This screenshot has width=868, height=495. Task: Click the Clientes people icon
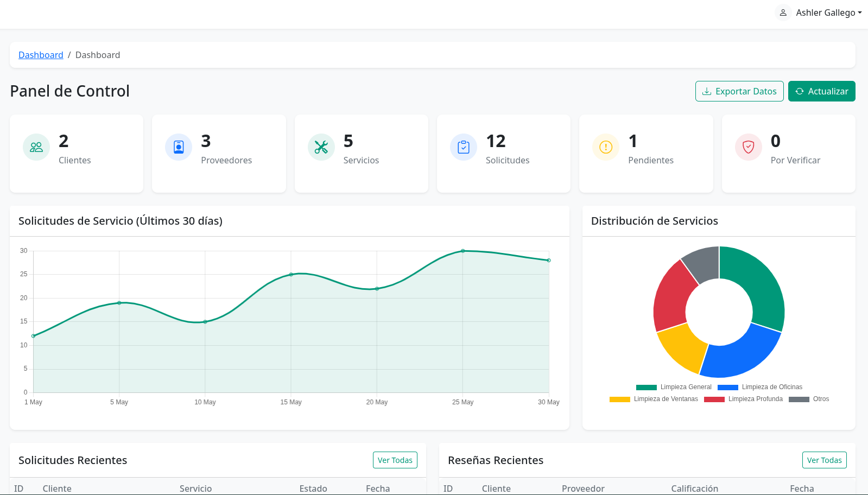click(x=36, y=147)
